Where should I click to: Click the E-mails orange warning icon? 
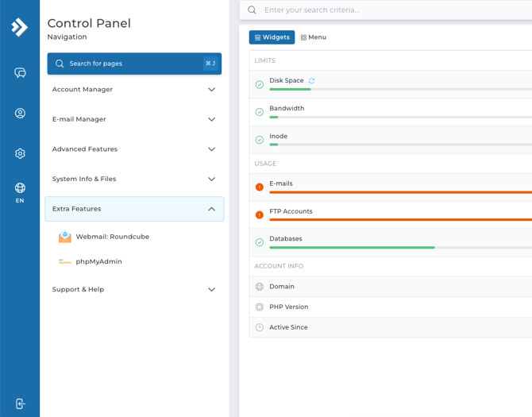260,187
